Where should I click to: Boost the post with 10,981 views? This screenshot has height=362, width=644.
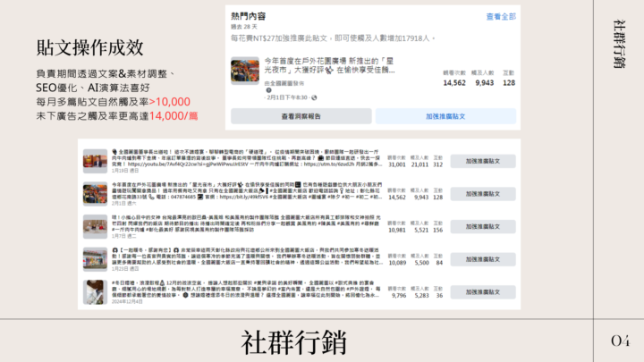click(482, 225)
